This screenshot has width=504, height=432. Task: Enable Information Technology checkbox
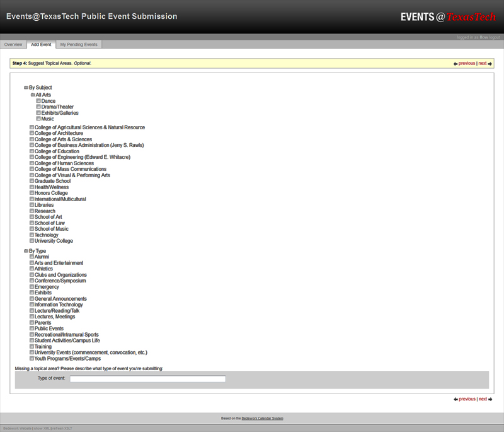pos(32,305)
